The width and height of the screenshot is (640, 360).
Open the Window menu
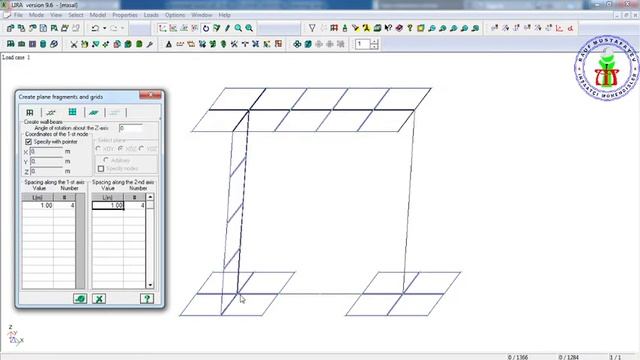202,15
